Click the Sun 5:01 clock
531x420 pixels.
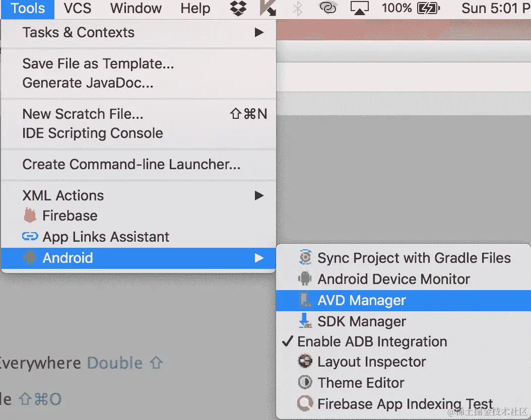(496, 8)
